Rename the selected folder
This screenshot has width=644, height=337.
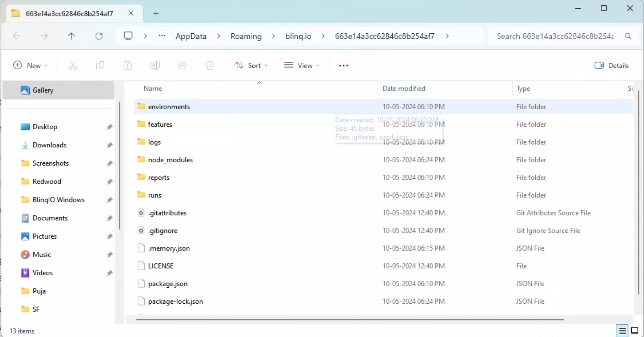pyautogui.click(x=155, y=65)
